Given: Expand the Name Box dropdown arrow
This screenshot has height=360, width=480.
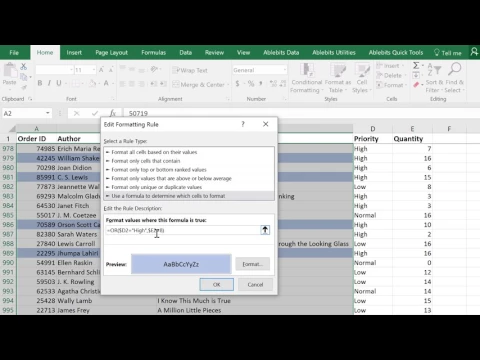Looking at the screenshot, I should click(48, 113).
